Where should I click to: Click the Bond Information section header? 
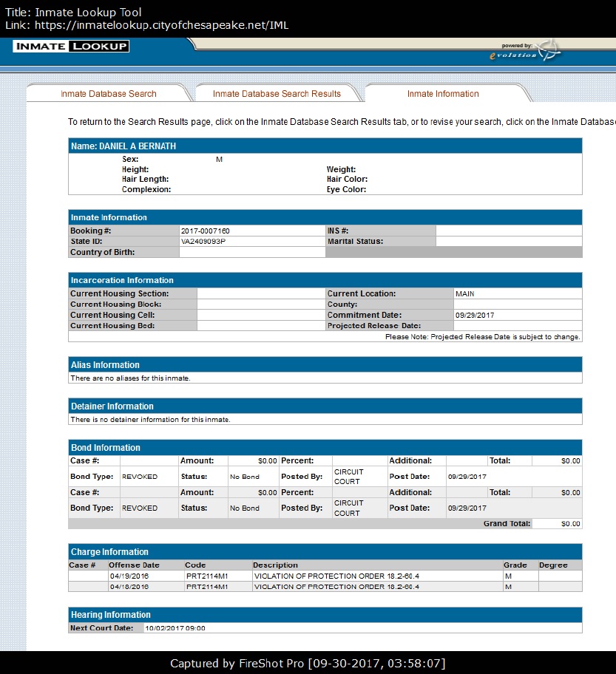(x=325, y=448)
